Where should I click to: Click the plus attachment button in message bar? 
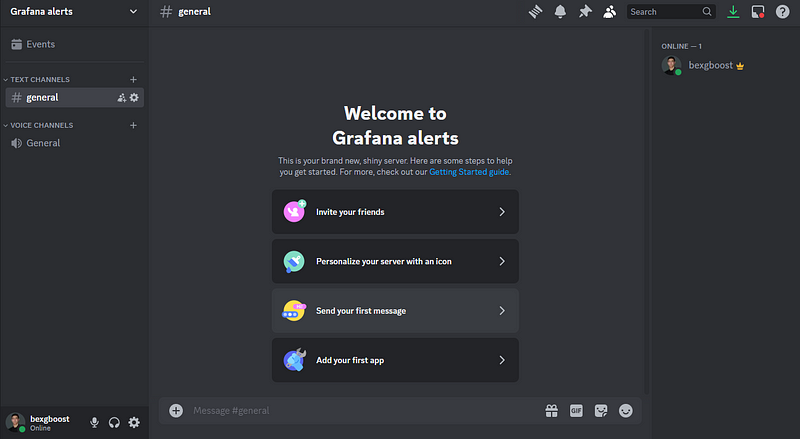point(176,410)
